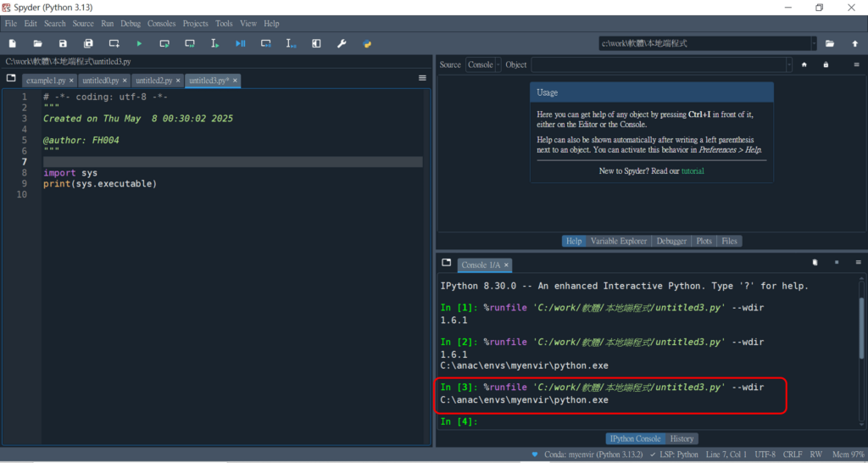Click the Debug file play-pause icon

click(x=240, y=43)
